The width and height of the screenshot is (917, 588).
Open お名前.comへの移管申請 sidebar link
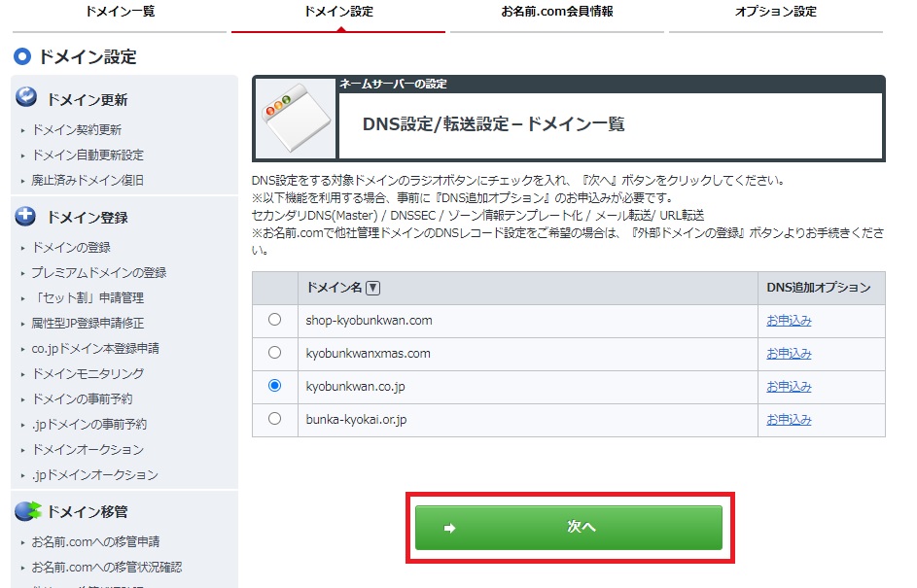pyautogui.click(x=95, y=542)
